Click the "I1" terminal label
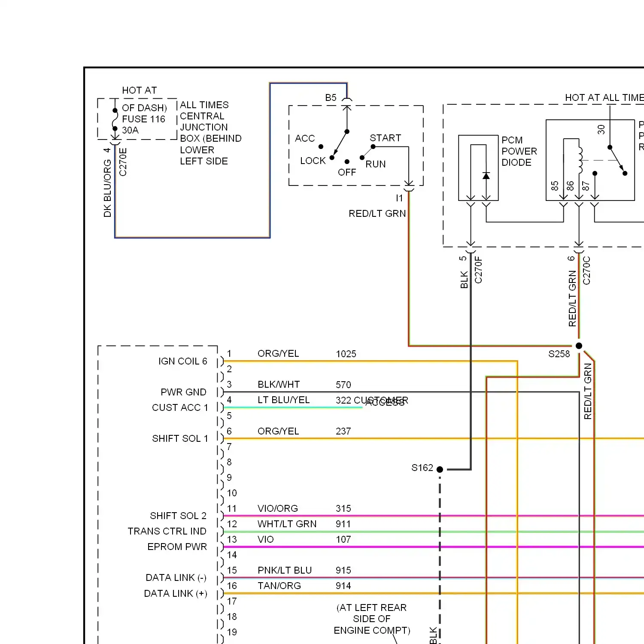 click(399, 198)
